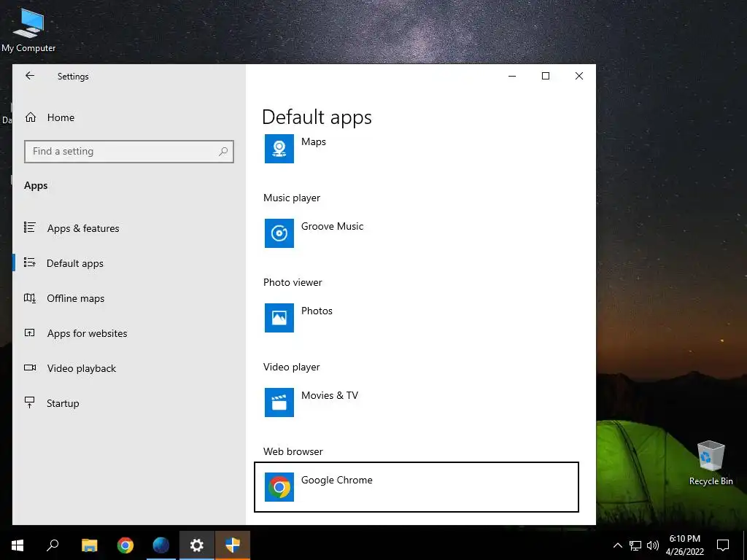Show hidden tray icons chevron
Image resolution: width=747 pixels, height=560 pixels.
[x=617, y=545]
